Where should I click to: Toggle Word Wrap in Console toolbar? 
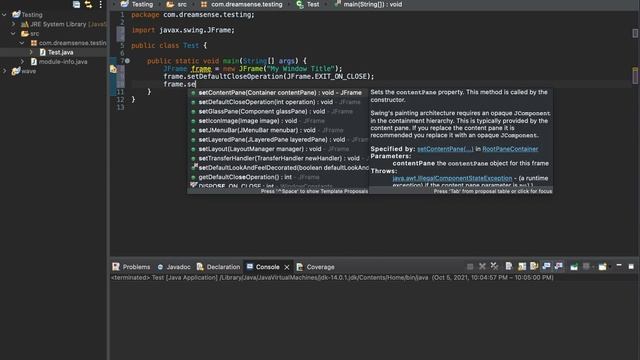click(534, 267)
